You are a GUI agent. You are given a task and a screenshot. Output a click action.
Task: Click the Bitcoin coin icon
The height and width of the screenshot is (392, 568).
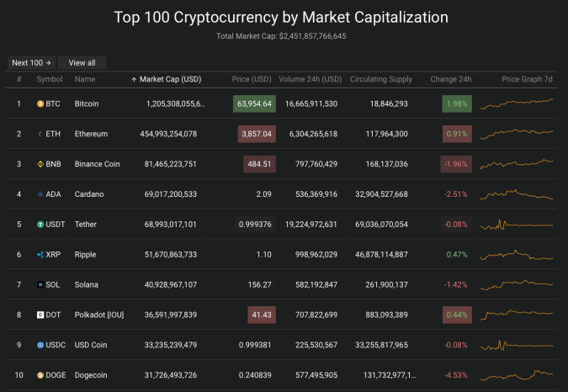(40, 103)
